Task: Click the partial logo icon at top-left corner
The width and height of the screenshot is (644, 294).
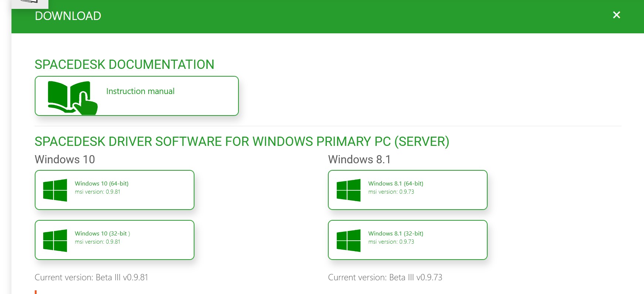Action: point(30,3)
